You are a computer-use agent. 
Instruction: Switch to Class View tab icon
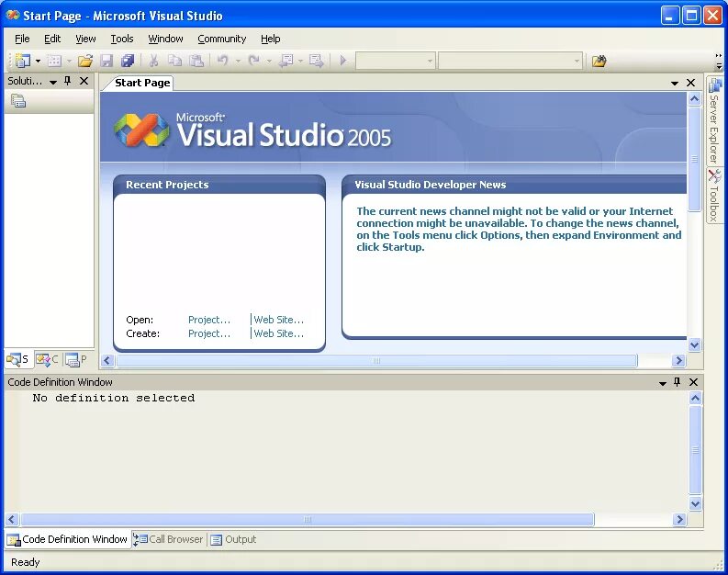(47, 359)
